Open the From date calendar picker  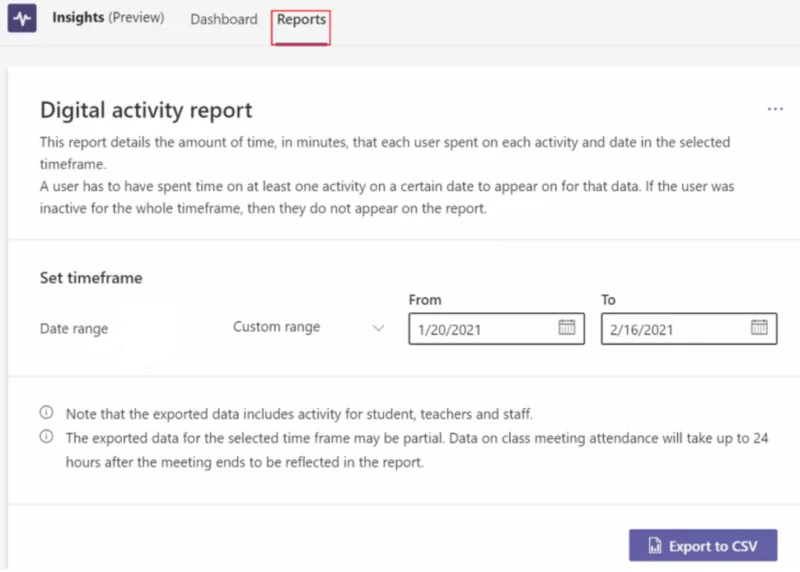pyautogui.click(x=566, y=327)
